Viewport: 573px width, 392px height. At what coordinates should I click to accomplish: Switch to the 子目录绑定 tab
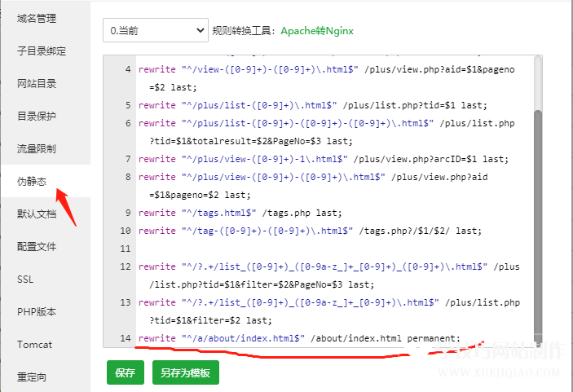[x=42, y=51]
